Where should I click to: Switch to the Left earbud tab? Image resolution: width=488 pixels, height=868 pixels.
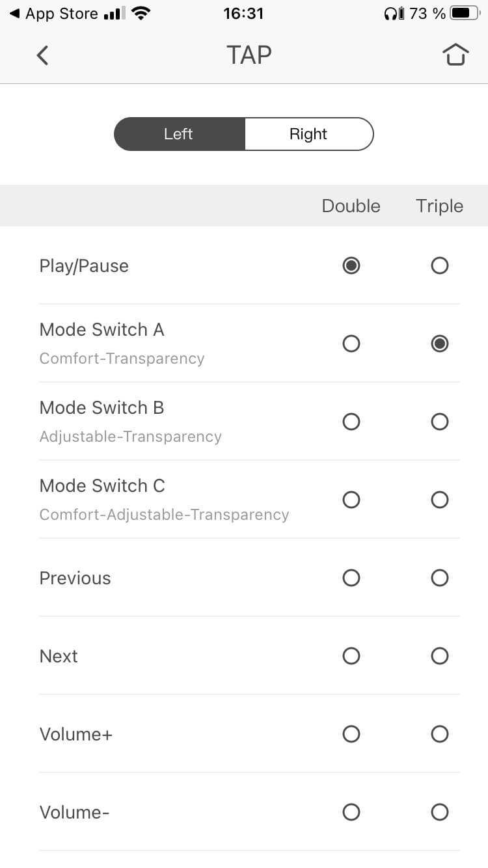[179, 134]
